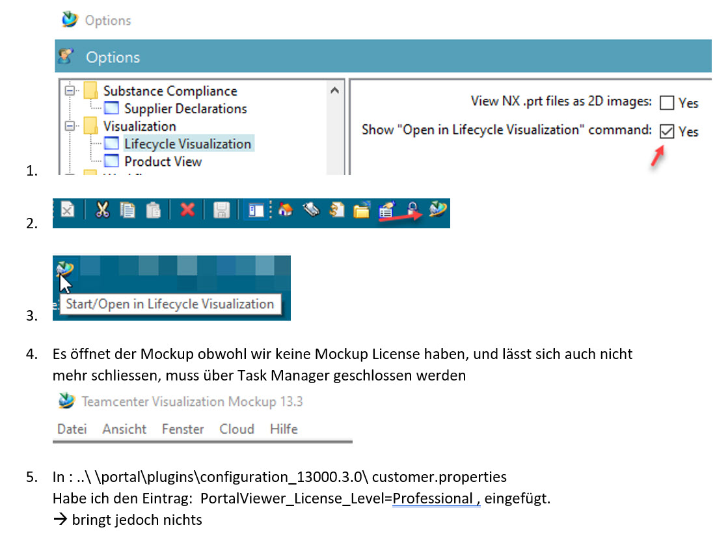Uncheck Show "Open in Lifecycle Visualization" command
The width and height of the screenshot is (728, 560).
(667, 131)
